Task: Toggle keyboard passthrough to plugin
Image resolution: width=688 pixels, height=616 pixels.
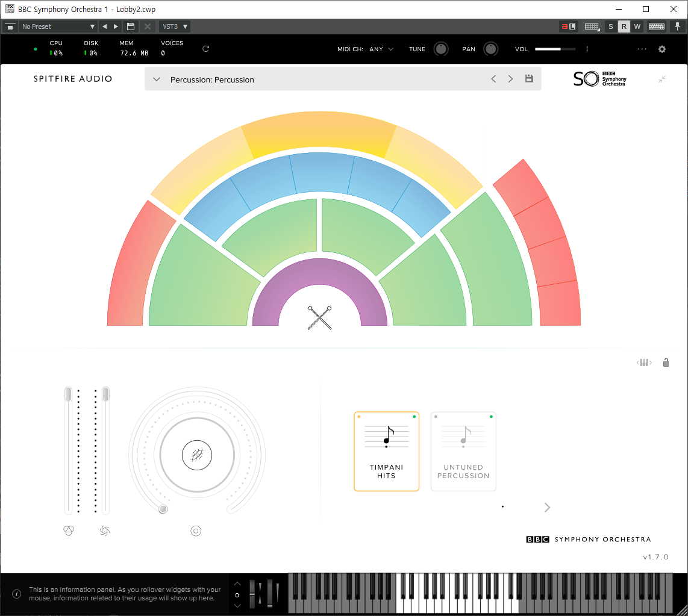Action: [x=657, y=26]
